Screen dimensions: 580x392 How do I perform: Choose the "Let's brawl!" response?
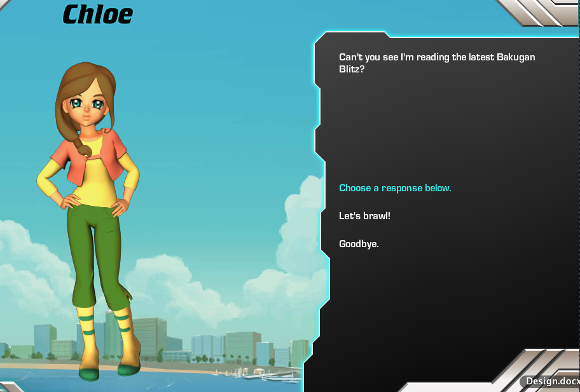point(364,216)
